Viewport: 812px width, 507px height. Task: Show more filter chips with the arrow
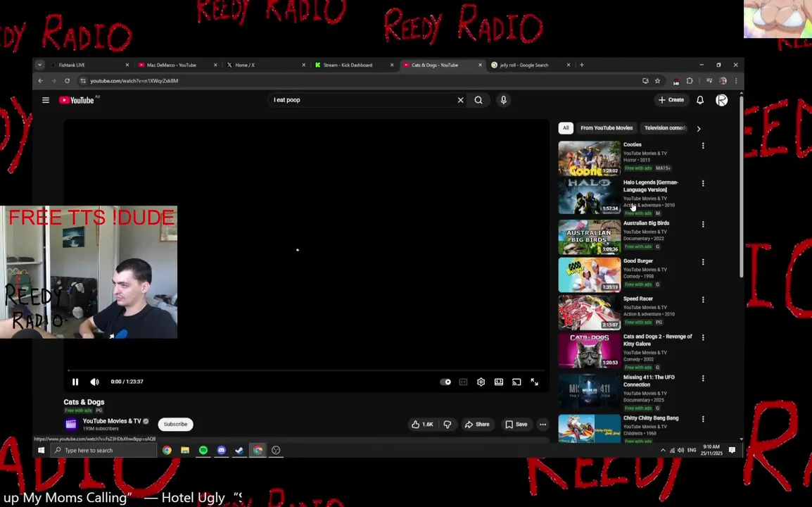699,129
